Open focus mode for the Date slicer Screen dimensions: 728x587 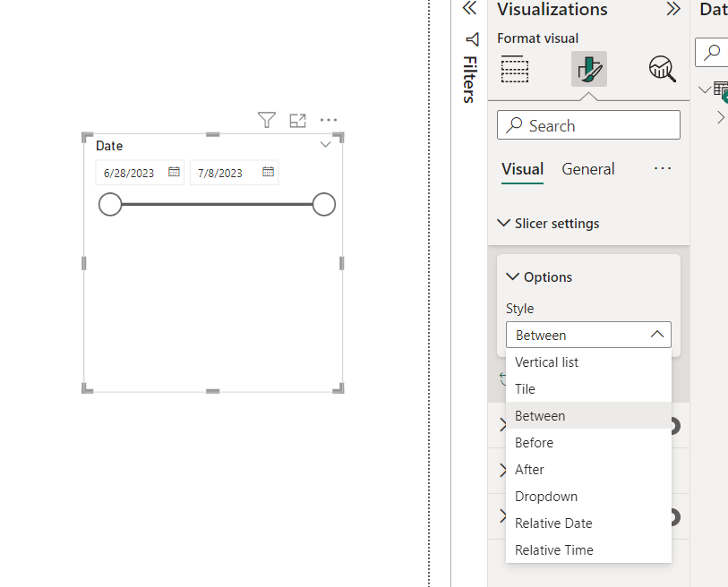[x=297, y=120]
